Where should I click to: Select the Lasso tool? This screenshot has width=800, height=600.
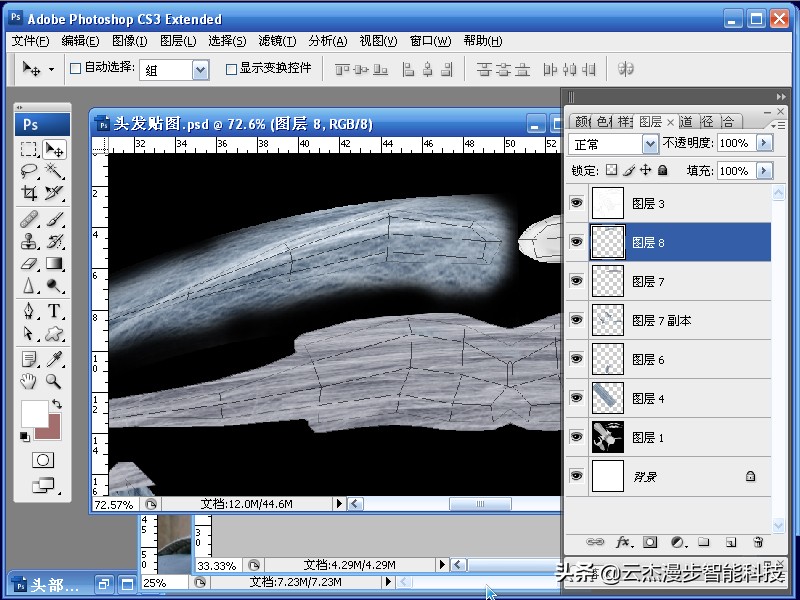click(28, 170)
